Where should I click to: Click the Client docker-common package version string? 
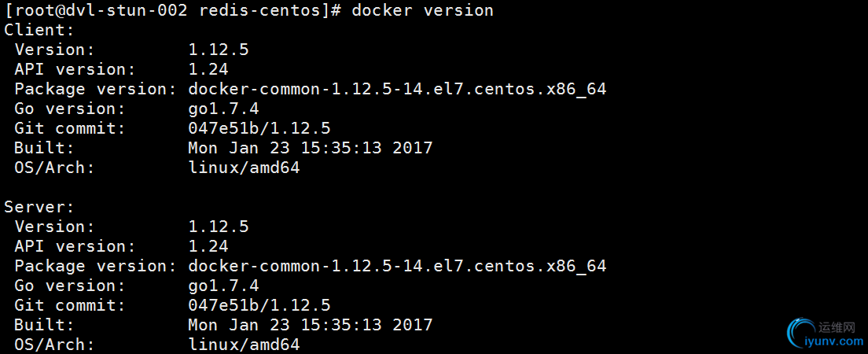click(398, 89)
